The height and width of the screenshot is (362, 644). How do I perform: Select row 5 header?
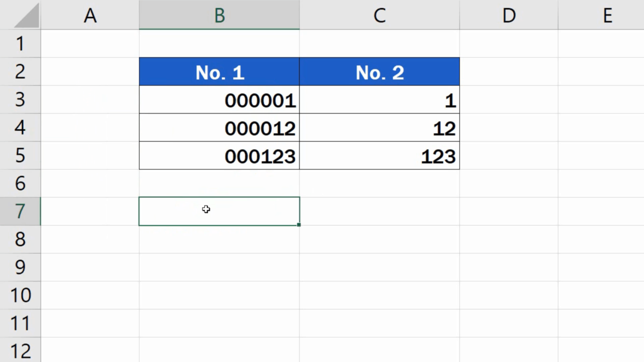[x=20, y=155]
